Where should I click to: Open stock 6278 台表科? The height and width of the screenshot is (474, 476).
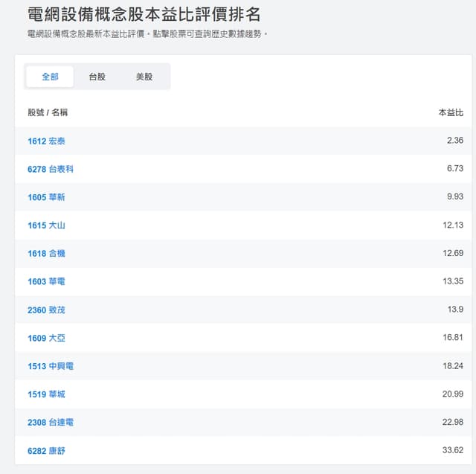(x=51, y=169)
